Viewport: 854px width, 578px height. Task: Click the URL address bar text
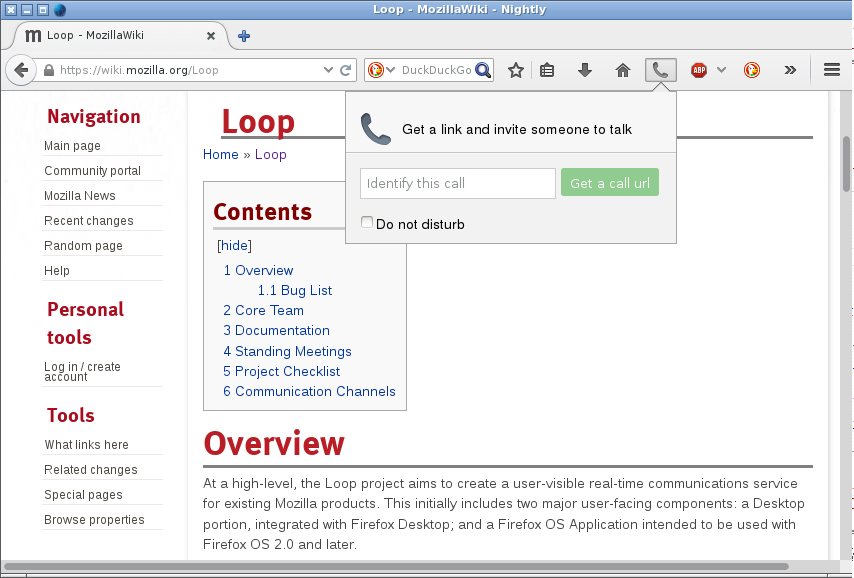click(139, 70)
